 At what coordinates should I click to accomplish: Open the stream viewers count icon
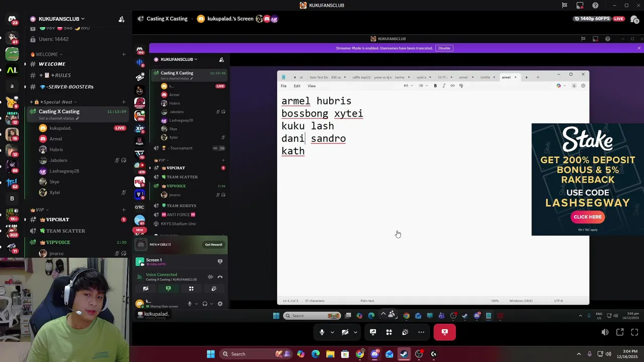(634, 19)
